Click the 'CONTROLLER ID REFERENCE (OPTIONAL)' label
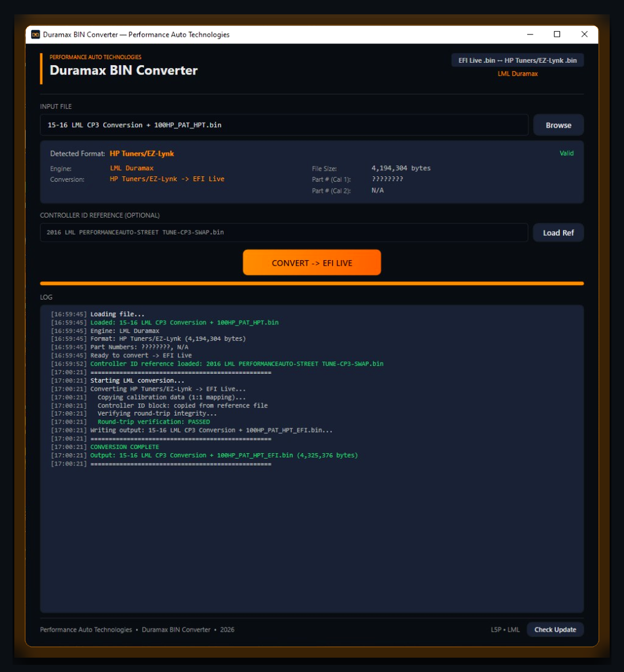The width and height of the screenshot is (624, 672). click(x=100, y=215)
